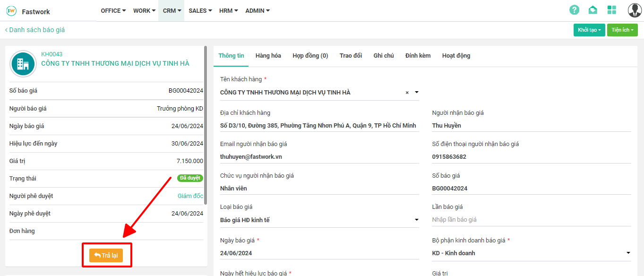Open Bộ phận kinh doanh báo giá dropdown
The height and width of the screenshot is (276, 644).
point(531,253)
